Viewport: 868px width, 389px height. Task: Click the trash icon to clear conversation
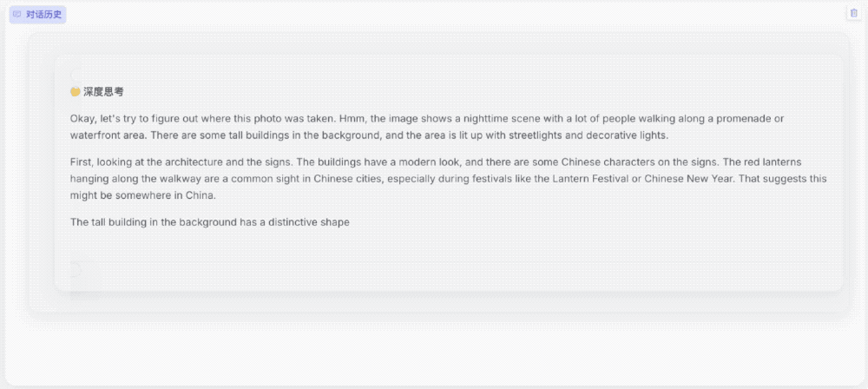[x=852, y=13]
